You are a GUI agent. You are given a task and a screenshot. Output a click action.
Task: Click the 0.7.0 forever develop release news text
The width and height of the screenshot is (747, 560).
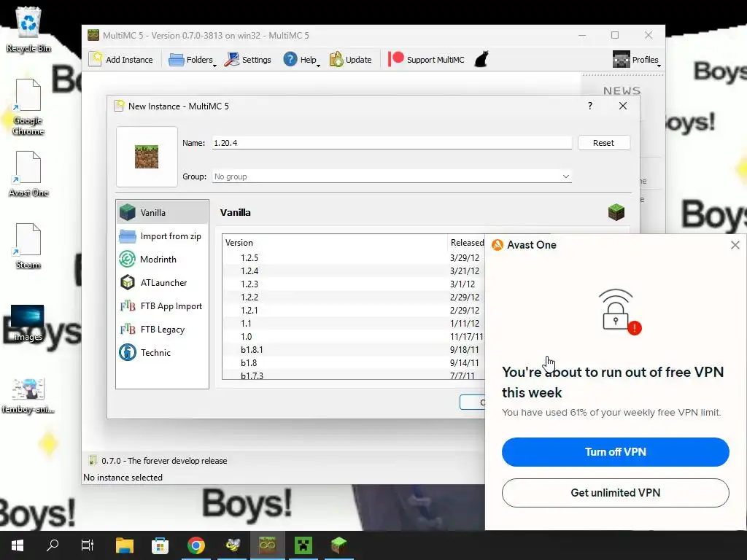(x=164, y=461)
